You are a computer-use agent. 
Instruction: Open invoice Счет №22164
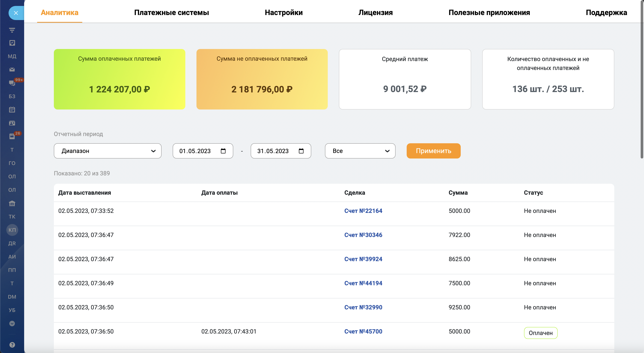pyautogui.click(x=363, y=211)
